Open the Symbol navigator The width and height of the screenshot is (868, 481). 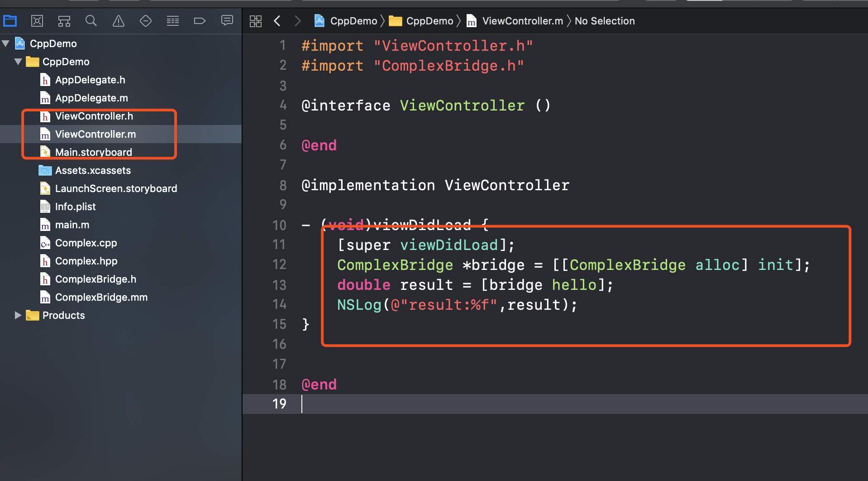click(64, 21)
